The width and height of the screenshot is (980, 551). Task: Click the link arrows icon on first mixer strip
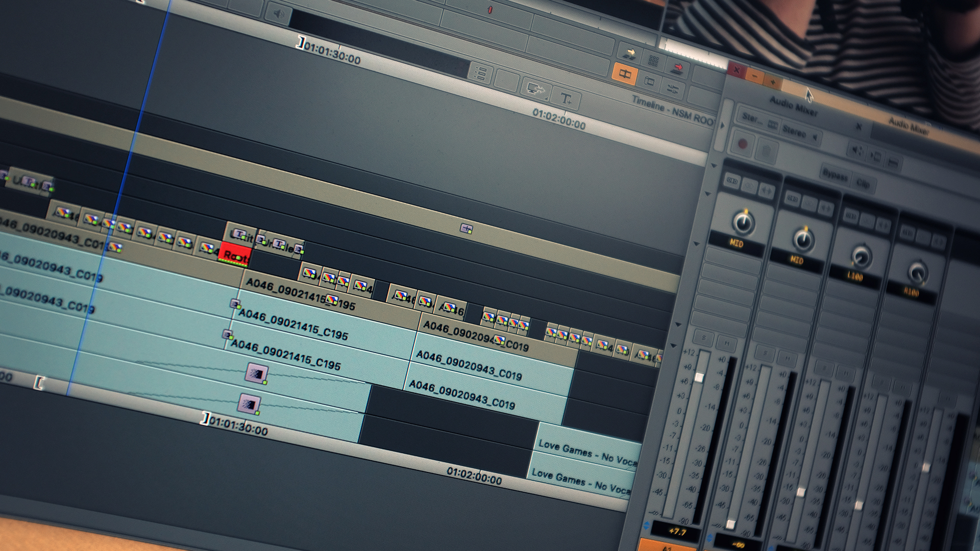point(766,190)
